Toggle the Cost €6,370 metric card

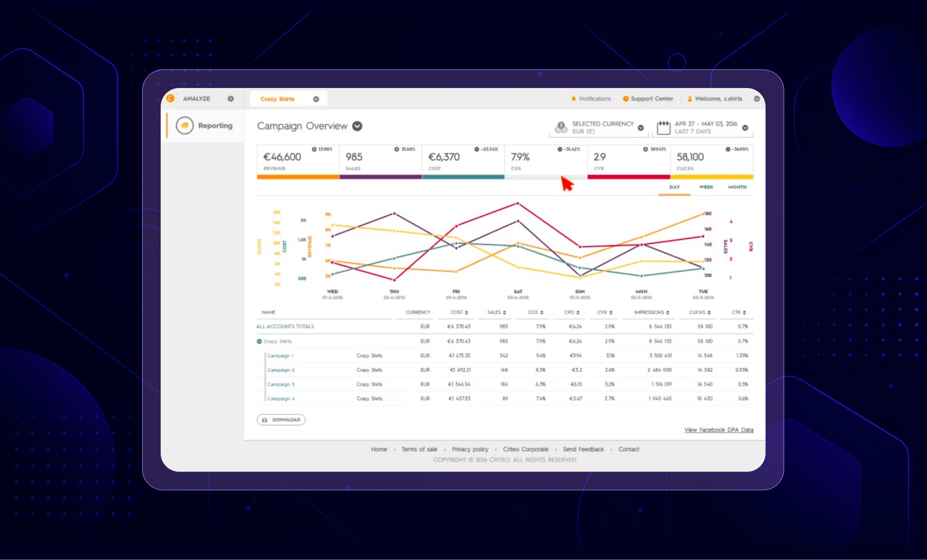pyautogui.click(x=463, y=162)
